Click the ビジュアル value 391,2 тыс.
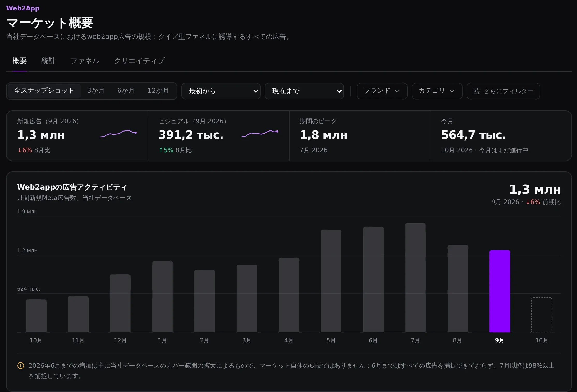 point(191,135)
